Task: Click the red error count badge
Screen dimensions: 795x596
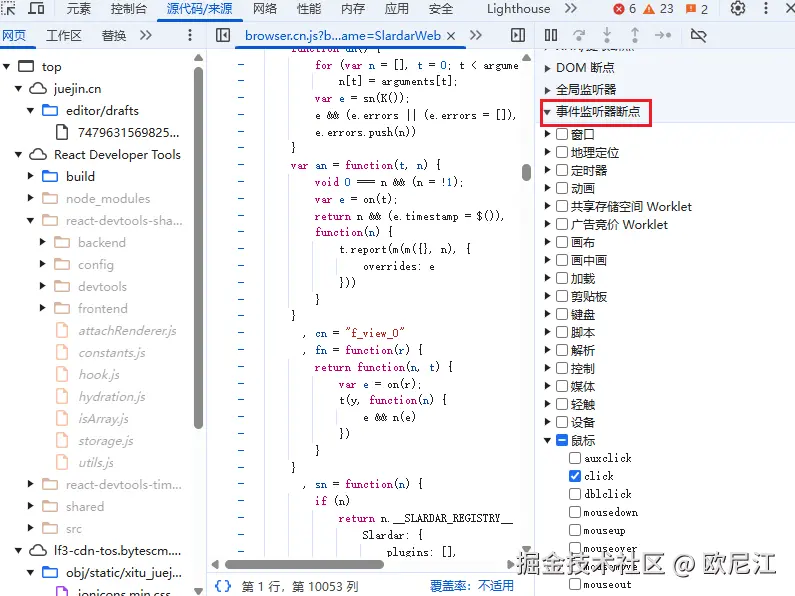Action: [624, 9]
